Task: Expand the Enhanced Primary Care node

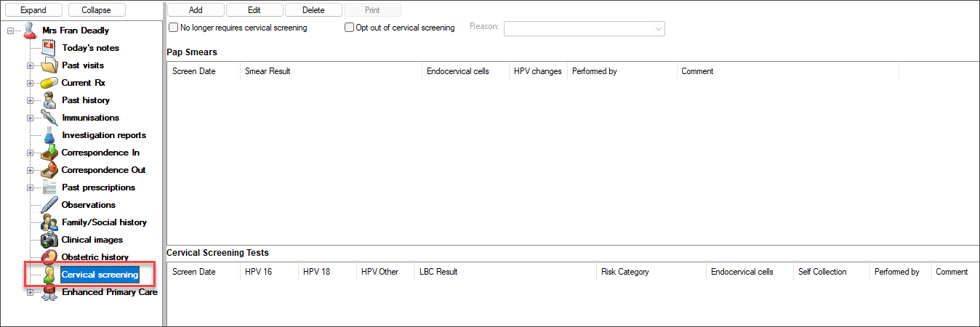Action: tap(31, 292)
